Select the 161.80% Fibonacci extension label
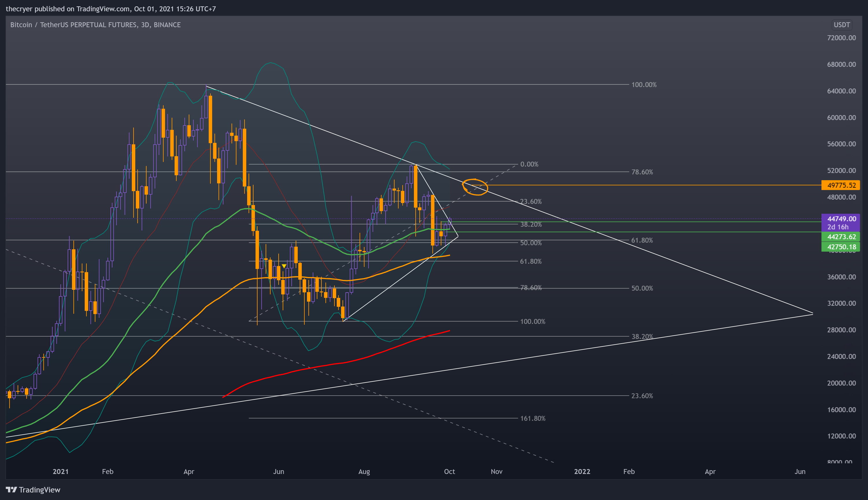The height and width of the screenshot is (500, 868). (533, 418)
